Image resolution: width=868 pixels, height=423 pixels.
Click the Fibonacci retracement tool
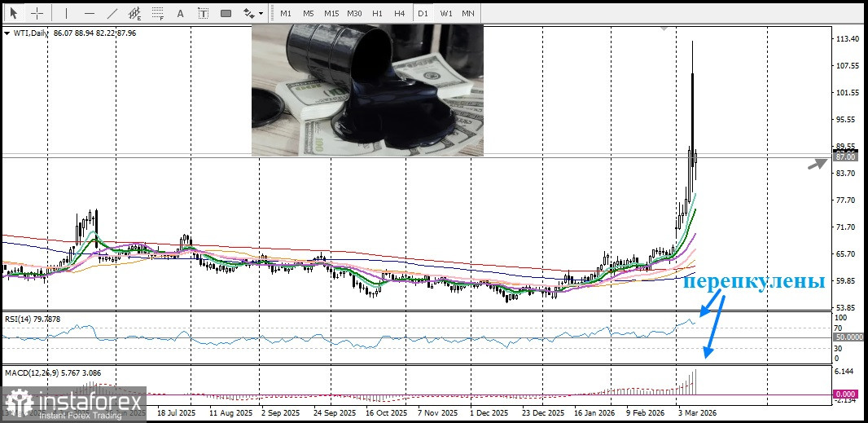click(157, 13)
